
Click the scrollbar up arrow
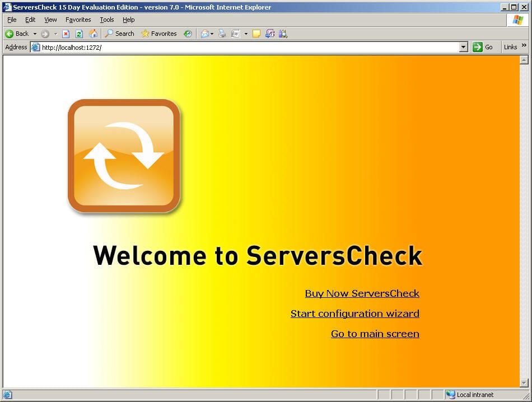coord(524,60)
